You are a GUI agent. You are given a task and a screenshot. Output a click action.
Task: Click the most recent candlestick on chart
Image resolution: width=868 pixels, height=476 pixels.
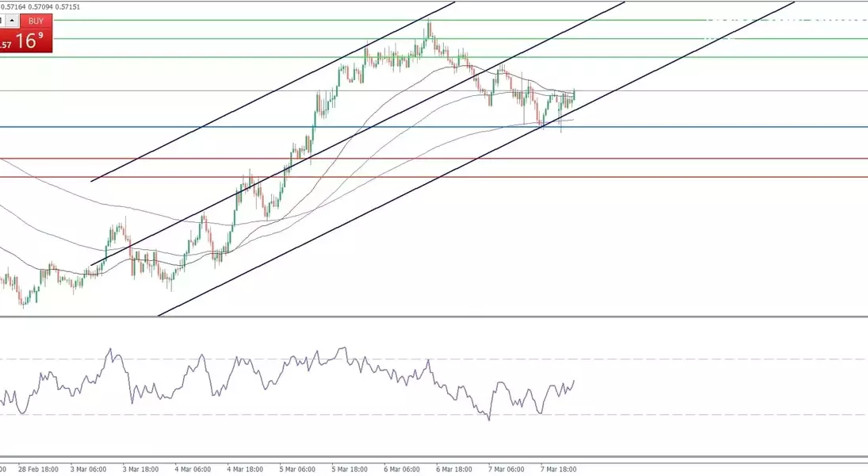573,96
